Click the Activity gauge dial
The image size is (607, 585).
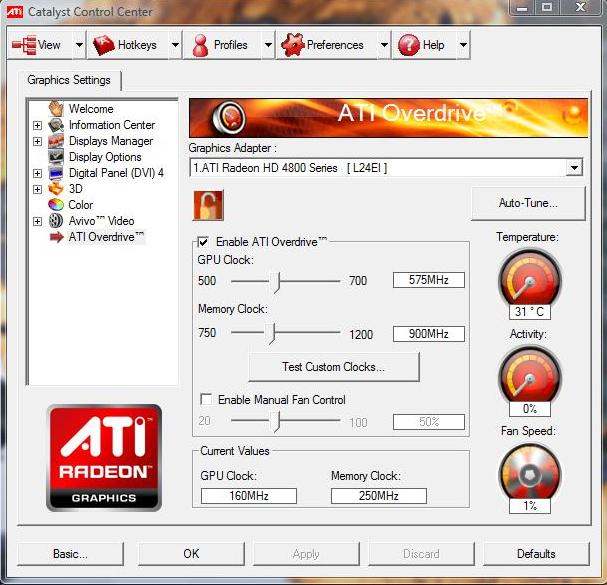coord(529,375)
